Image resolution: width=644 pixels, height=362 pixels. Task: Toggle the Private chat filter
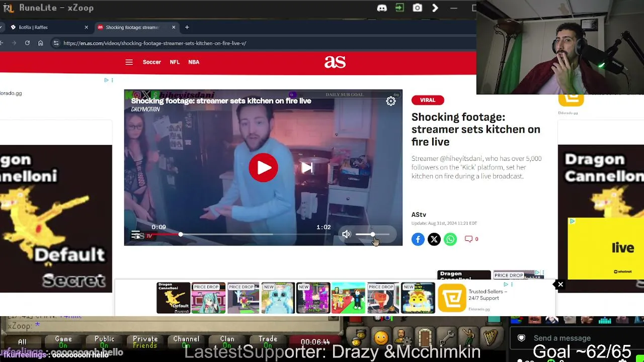(145, 342)
